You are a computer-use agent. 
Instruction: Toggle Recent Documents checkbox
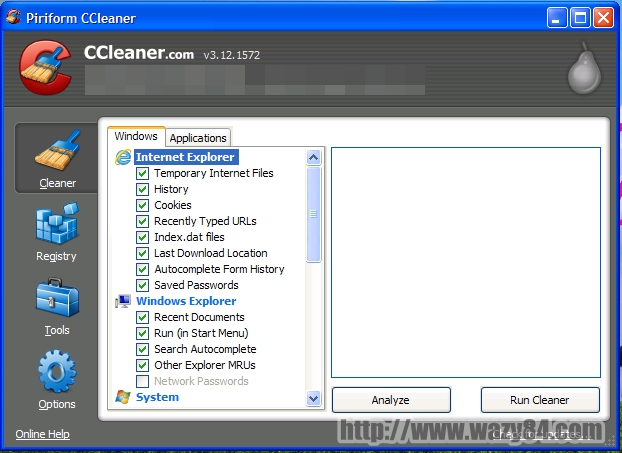pos(142,317)
